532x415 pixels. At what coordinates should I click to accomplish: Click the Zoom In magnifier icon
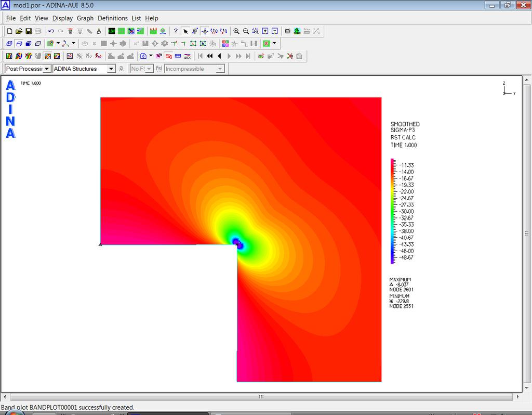coord(236,31)
